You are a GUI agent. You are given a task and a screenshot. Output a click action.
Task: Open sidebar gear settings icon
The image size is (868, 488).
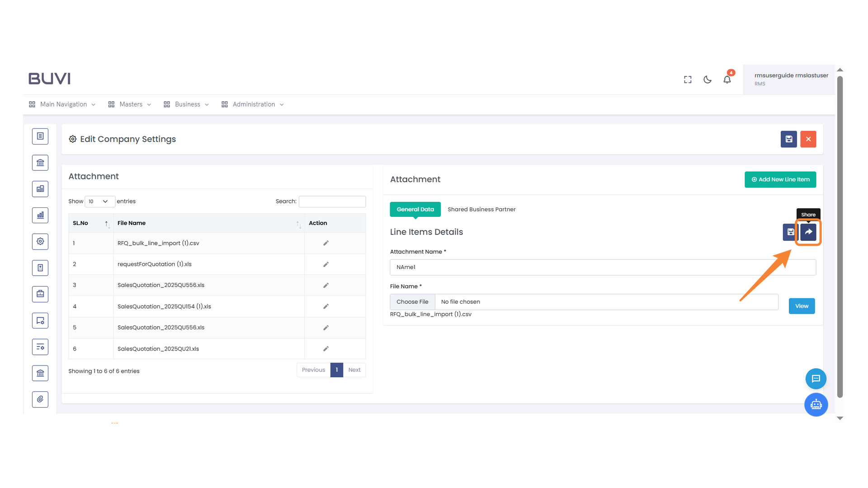(x=40, y=241)
